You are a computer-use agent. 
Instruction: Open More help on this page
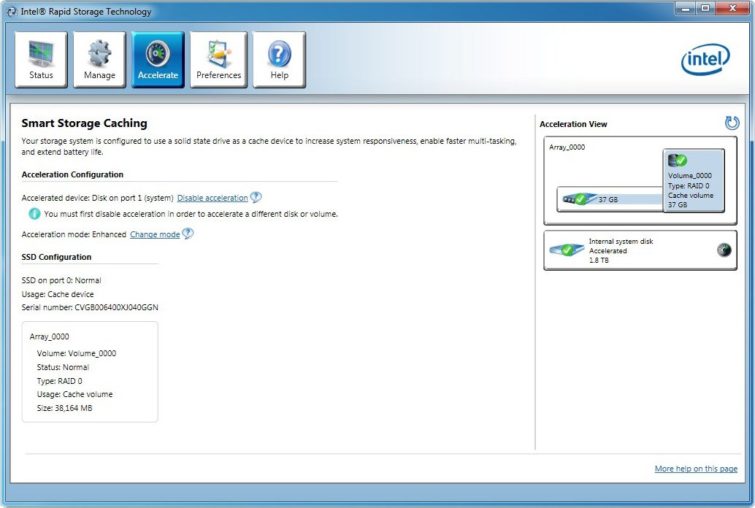[x=696, y=469]
